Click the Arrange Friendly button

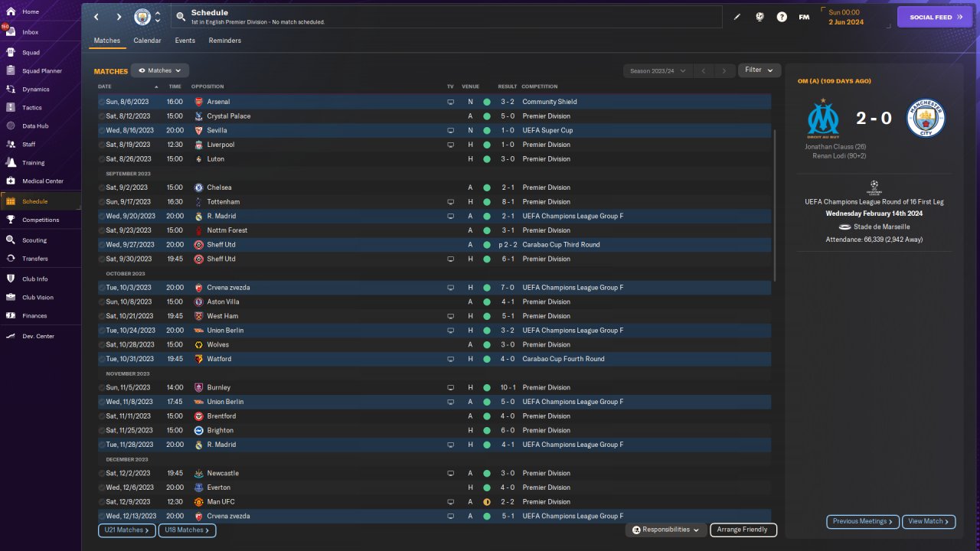pos(743,530)
